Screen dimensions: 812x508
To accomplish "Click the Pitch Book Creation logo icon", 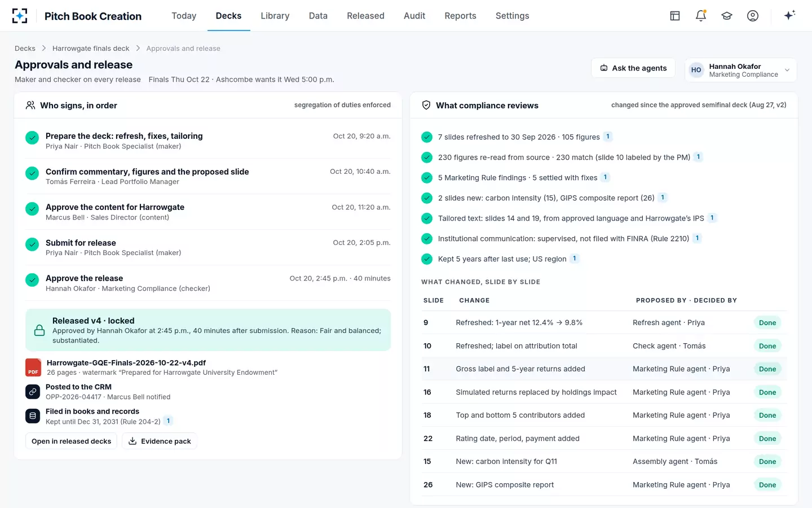I will click(20, 16).
